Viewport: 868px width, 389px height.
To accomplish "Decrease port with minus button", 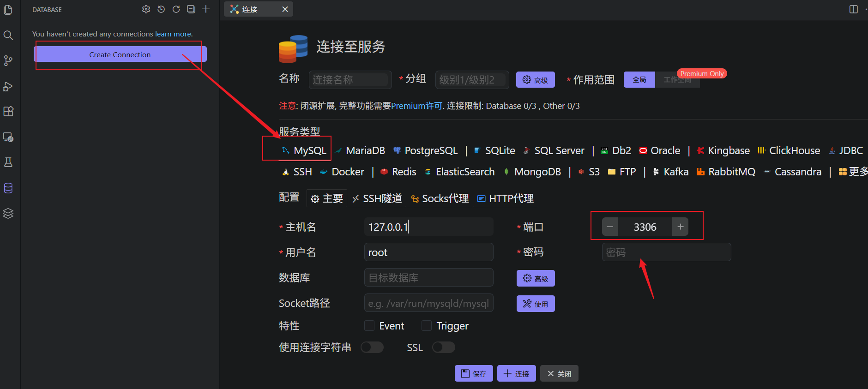I will pos(610,227).
